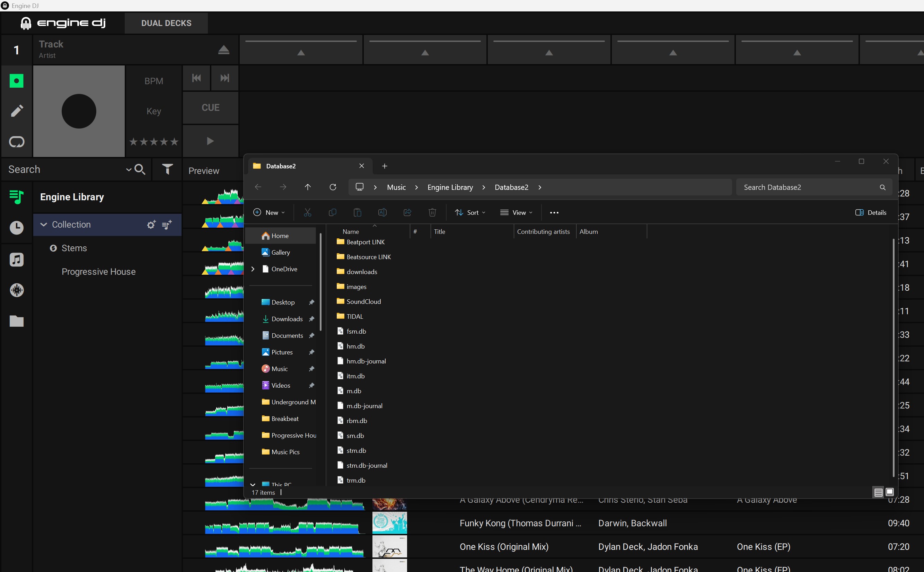Image resolution: width=924 pixels, height=572 pixels.
Task: Add a new playlist to Collection
Action: (x=167, y=225)
